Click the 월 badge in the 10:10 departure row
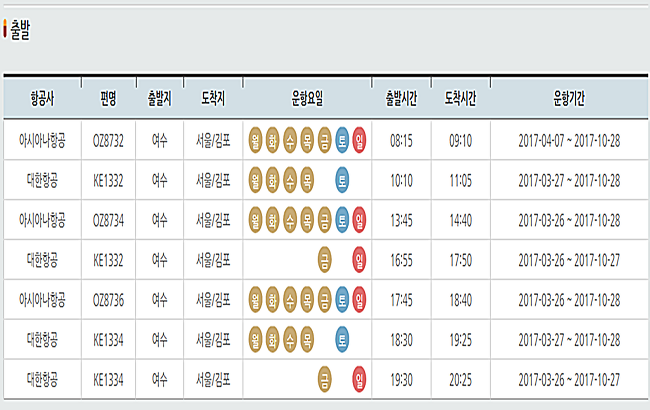 tap(255, 180)
